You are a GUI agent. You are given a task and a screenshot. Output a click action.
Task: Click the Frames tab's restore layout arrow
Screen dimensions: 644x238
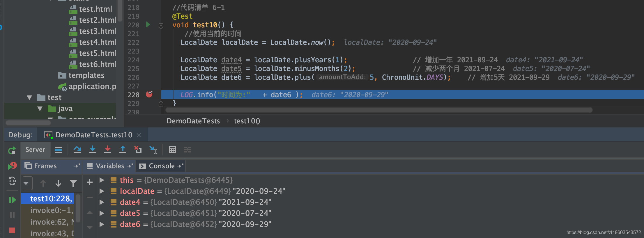(x=77, y=166)
